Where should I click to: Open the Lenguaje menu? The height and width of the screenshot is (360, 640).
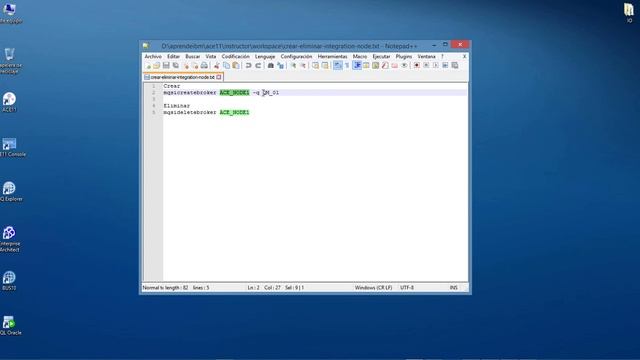click(x=265, y=56)
